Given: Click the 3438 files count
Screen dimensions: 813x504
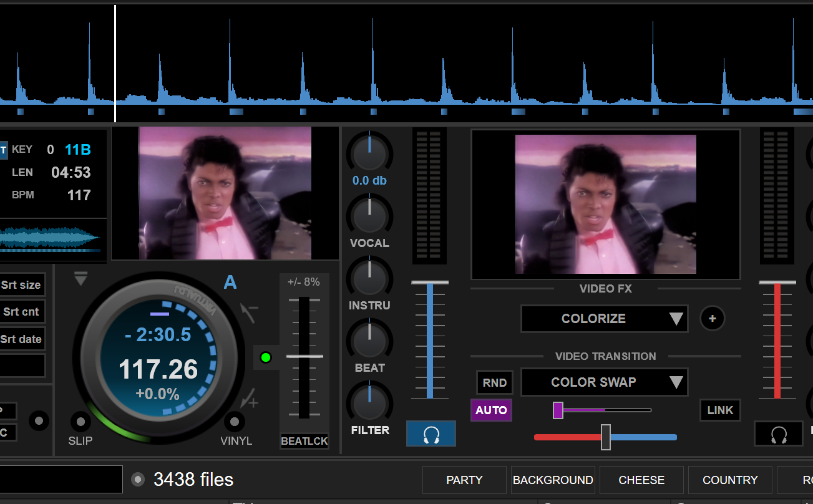Looking at the screenshot, I should click(193, 480).
